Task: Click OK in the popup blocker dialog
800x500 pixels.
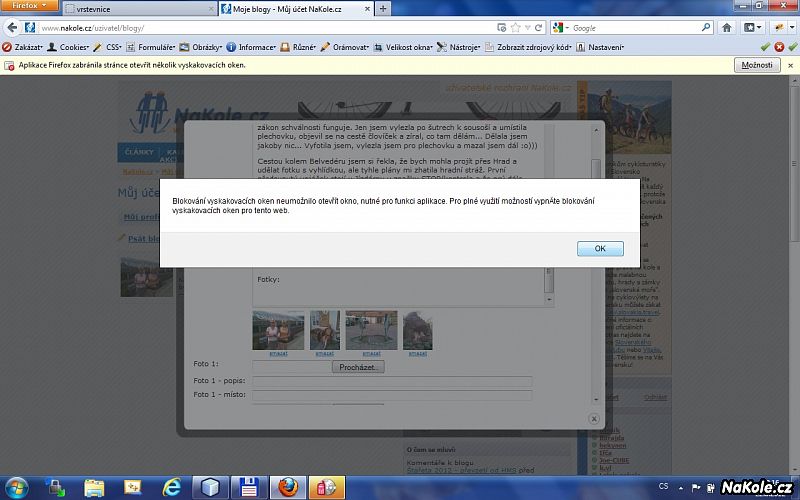Action: click(600, 248)
